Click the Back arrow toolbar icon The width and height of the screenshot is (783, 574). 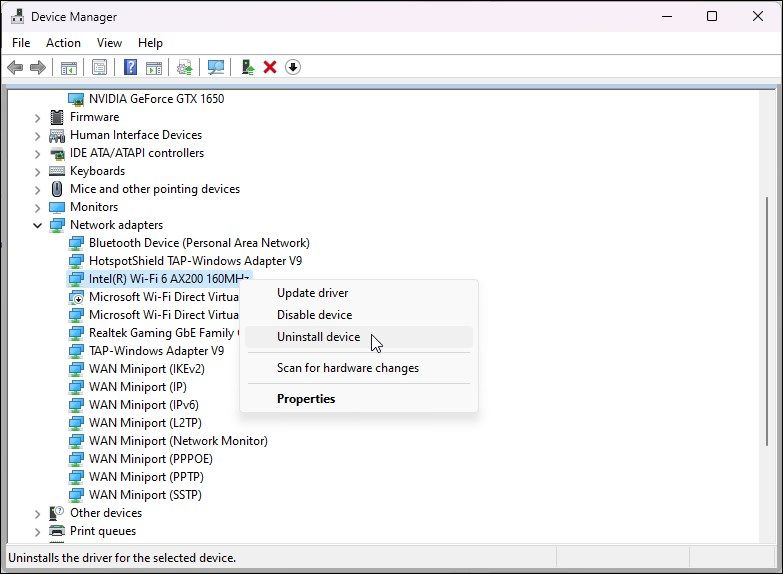pyautogui.click(x=15, y=67)
